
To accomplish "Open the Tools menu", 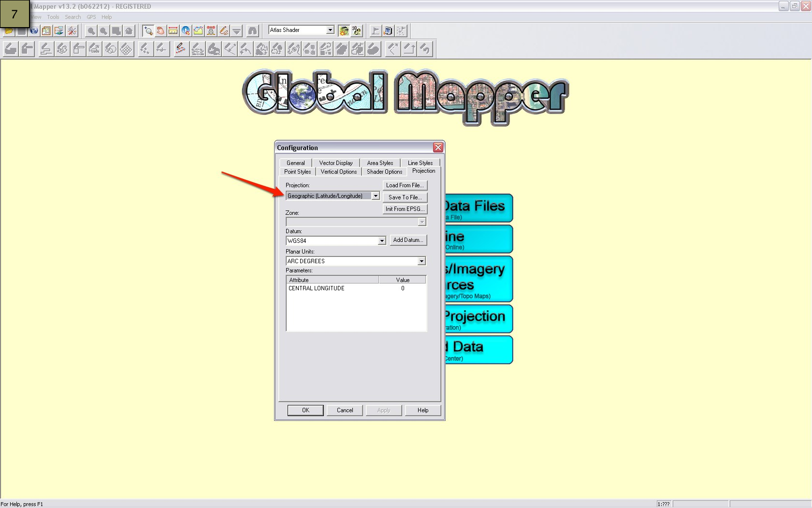I will [x=53, y=17].
